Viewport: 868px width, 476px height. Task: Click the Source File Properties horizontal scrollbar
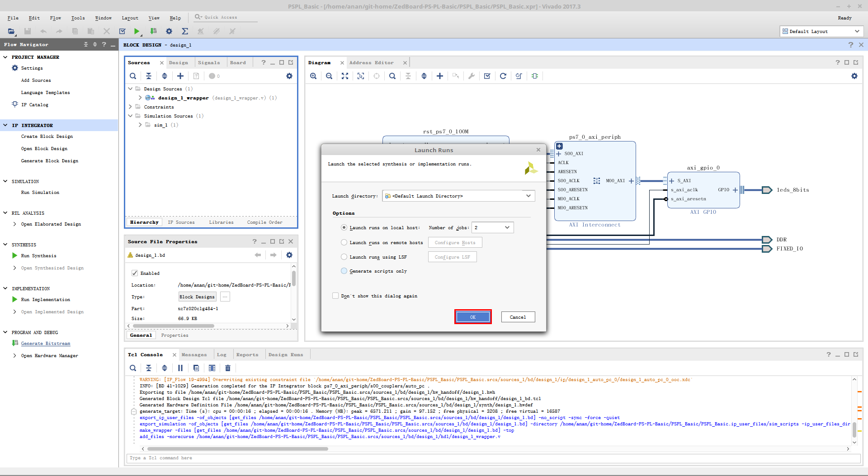[x=173, y=325]
